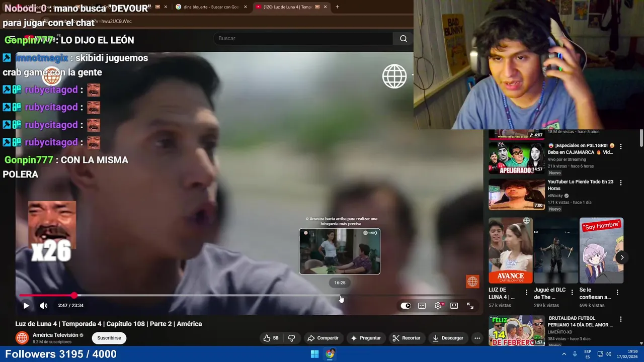Click the Chrome icon in the Windows taskbar
This screenshot has width=644, height=362.
pyautogui.click(x=330, y=354)
